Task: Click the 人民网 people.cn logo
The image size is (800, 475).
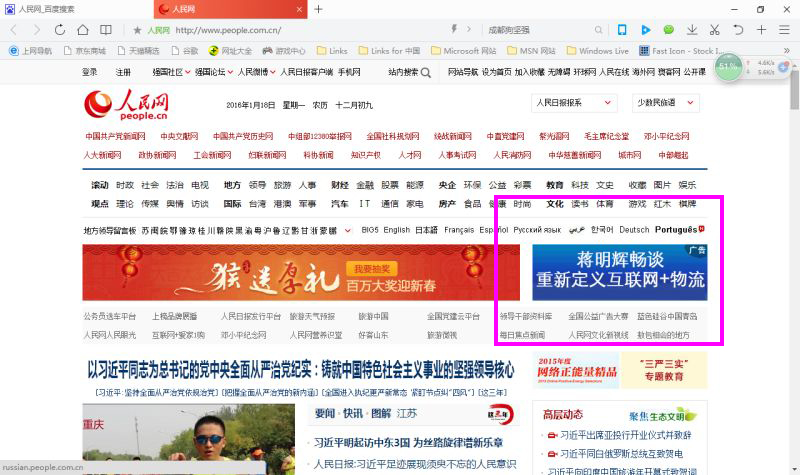Action: tap(126, 105)
